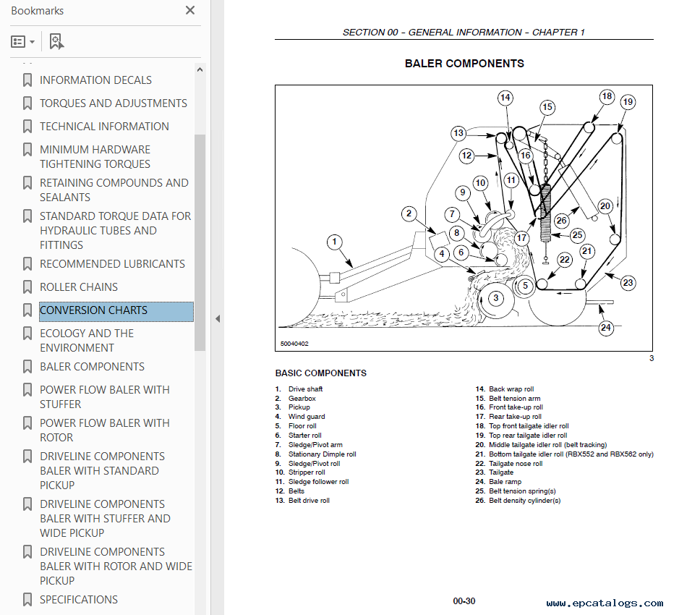Click the bookmark icon beside STANDARD TORQUE DATA

[x=27, y=216]
